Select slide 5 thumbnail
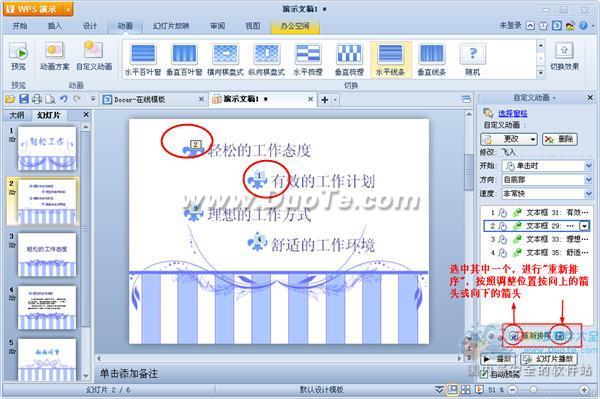Image resolution: width=600 pixels, height=399 pixels. (47, 359)
